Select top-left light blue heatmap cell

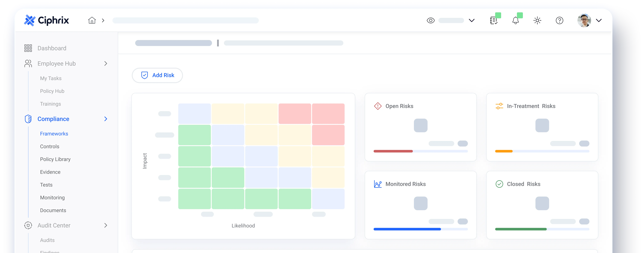click(194, 114)
